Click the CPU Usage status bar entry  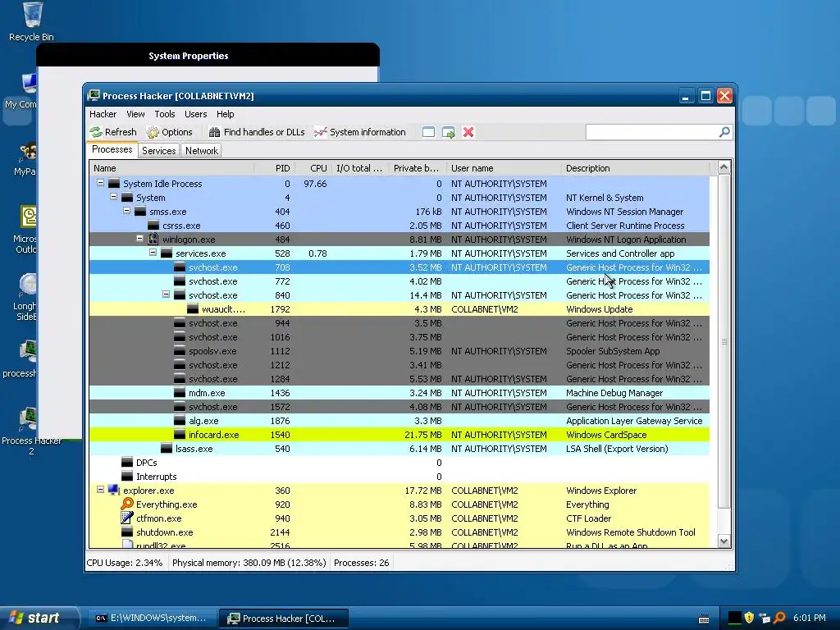click(125, 563)
